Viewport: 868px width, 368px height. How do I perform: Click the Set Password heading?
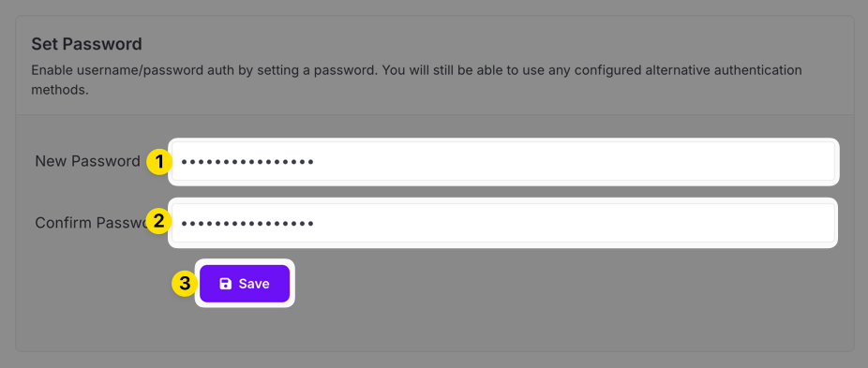tap(87, 44)
